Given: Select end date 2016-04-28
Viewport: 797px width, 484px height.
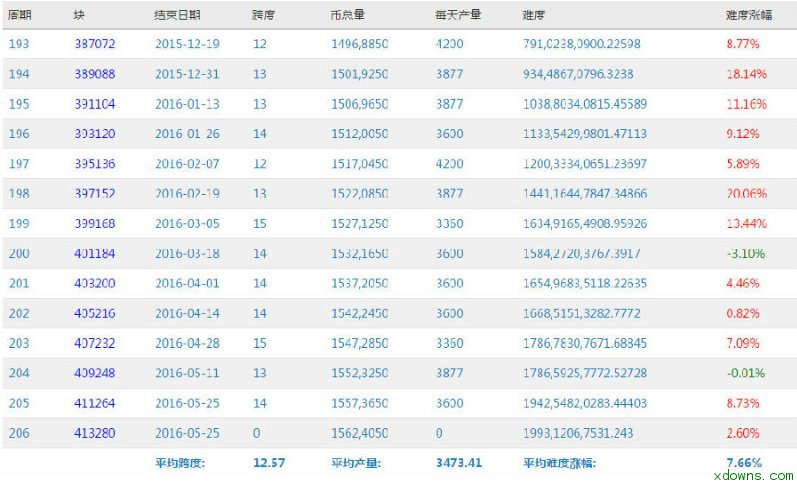Looking at the screenshot, I should point(188,343).
